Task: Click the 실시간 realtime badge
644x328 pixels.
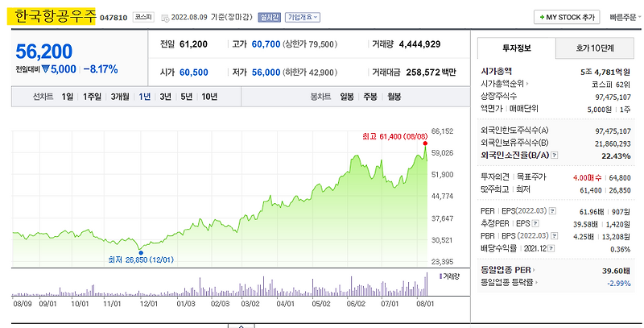Action: click(270, 17)
